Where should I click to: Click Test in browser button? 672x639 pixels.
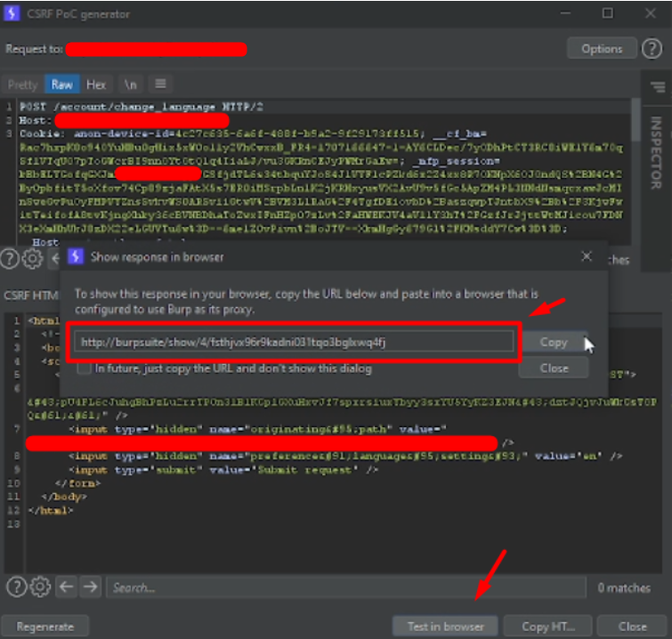(445, 627)
